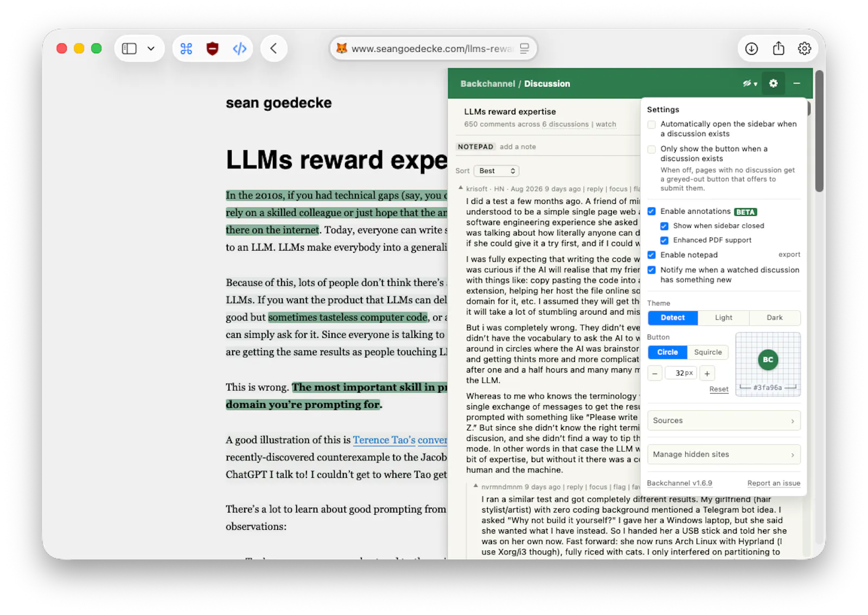
Task: Click the watch discussion link
Action: tap(605, 124)
